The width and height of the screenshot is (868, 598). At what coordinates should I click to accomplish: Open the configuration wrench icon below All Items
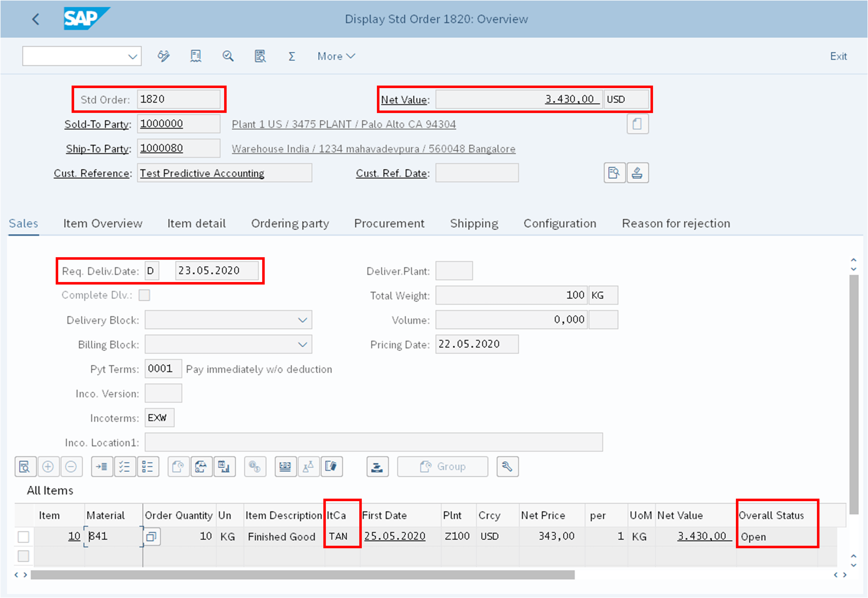[507, 466]
